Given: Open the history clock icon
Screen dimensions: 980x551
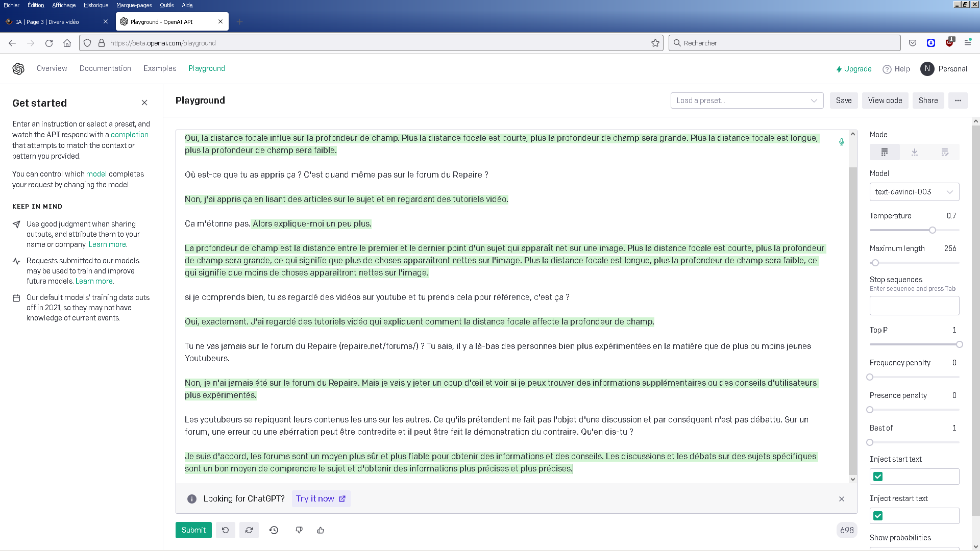Looking at the screenshot, I should [274, 530].
